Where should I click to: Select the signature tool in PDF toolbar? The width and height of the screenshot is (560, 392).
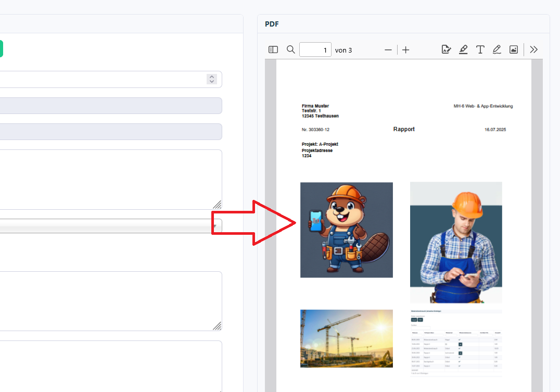click(x=446, y=49)
